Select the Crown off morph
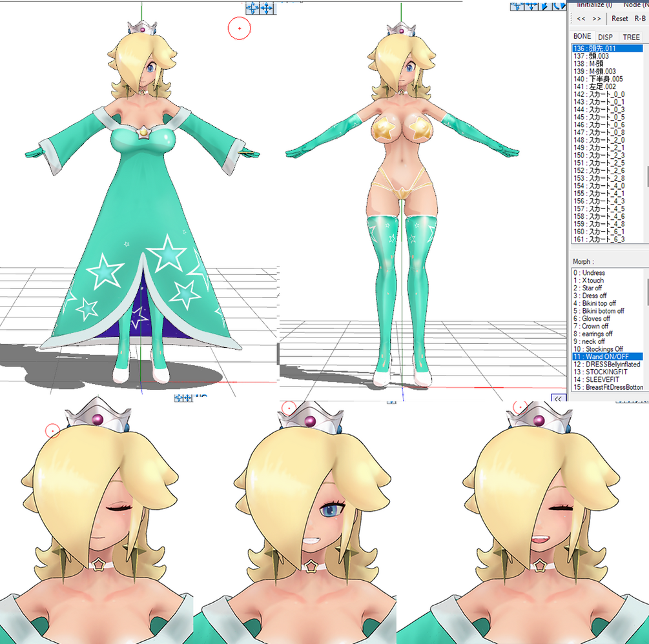The height and width of the screenshot is (644, 649). 607,327
